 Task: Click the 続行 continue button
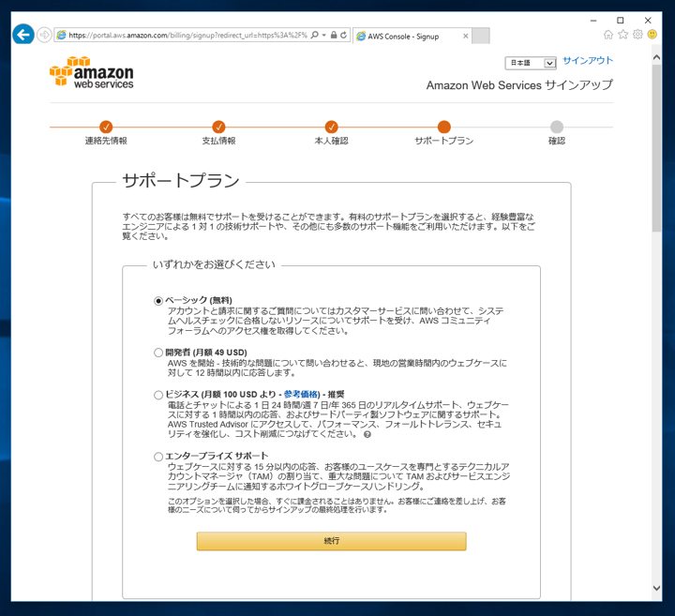[x=332, y=541]
